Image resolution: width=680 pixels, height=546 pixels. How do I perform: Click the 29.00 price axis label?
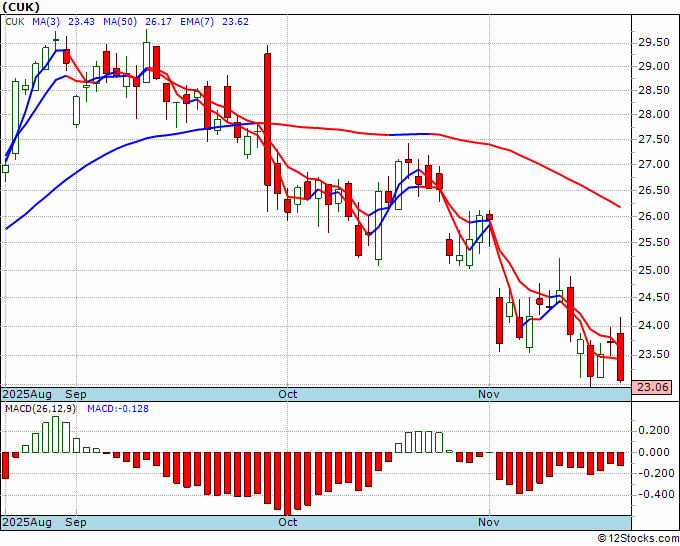(654, 66)
